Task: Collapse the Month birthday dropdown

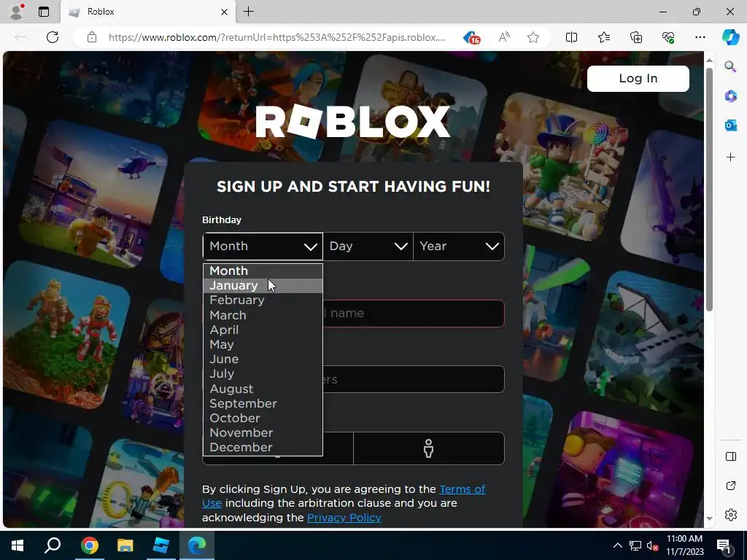Action: 263,246
